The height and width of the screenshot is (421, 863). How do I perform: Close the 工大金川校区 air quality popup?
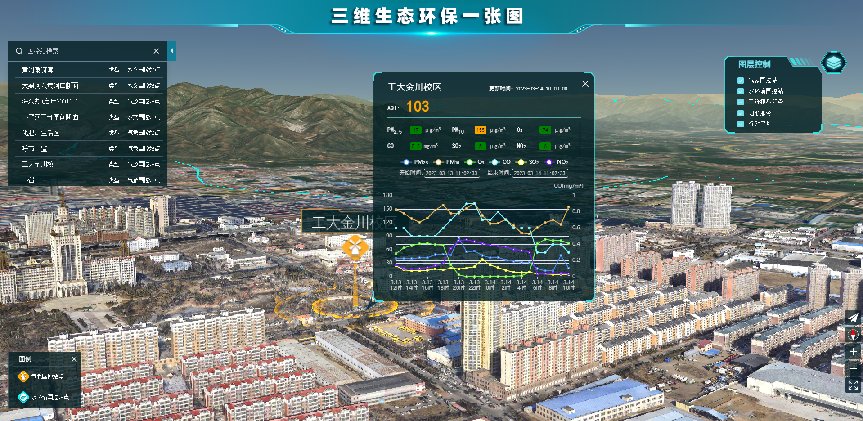tap(585, 84)
